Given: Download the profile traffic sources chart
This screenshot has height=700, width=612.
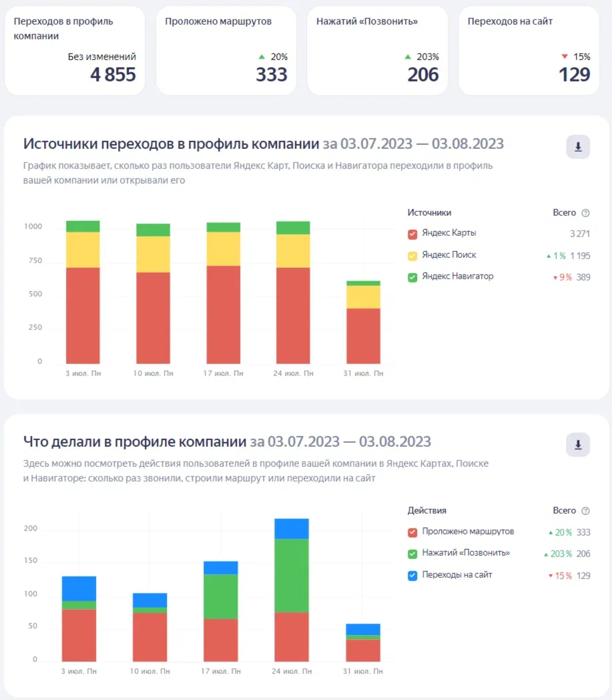Looking at the screenshot, I should (578, 147).
